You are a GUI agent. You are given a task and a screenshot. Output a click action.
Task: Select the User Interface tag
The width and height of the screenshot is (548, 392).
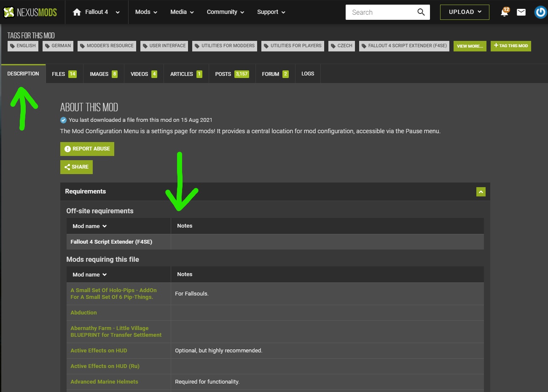[x=164, y=46]
